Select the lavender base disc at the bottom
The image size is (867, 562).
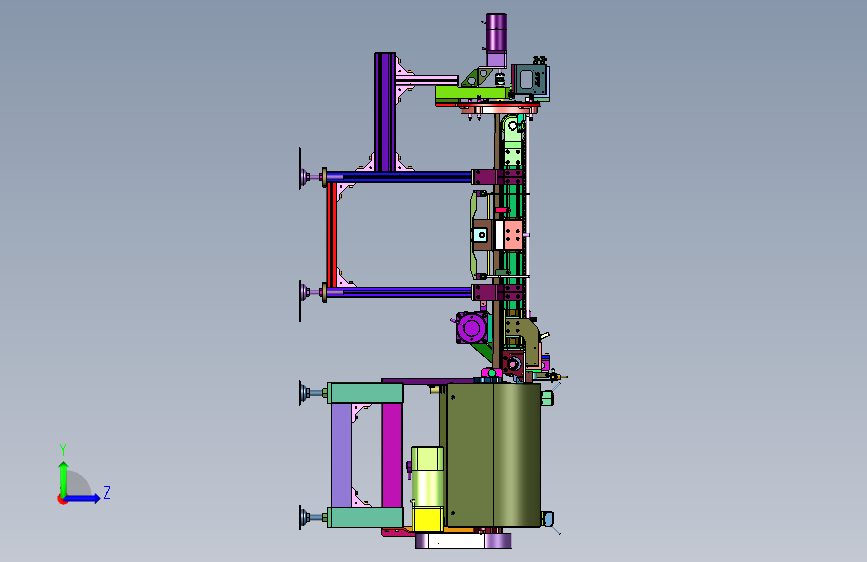click(x=463, y=541)
